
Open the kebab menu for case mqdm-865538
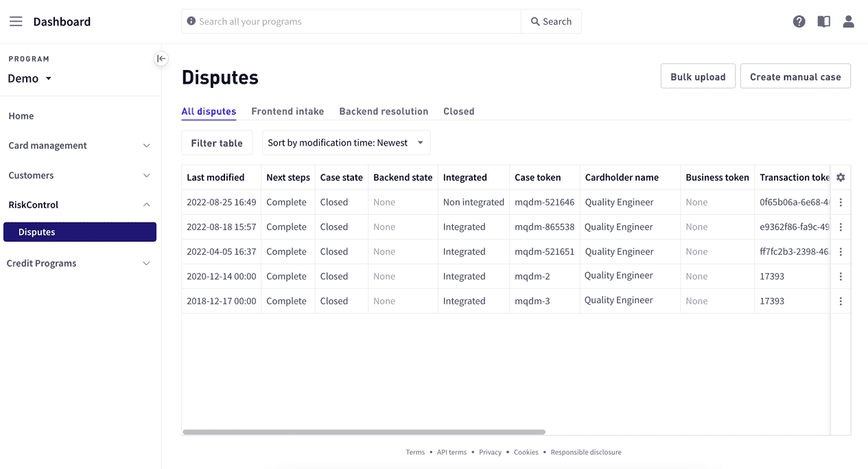point(841,227)
